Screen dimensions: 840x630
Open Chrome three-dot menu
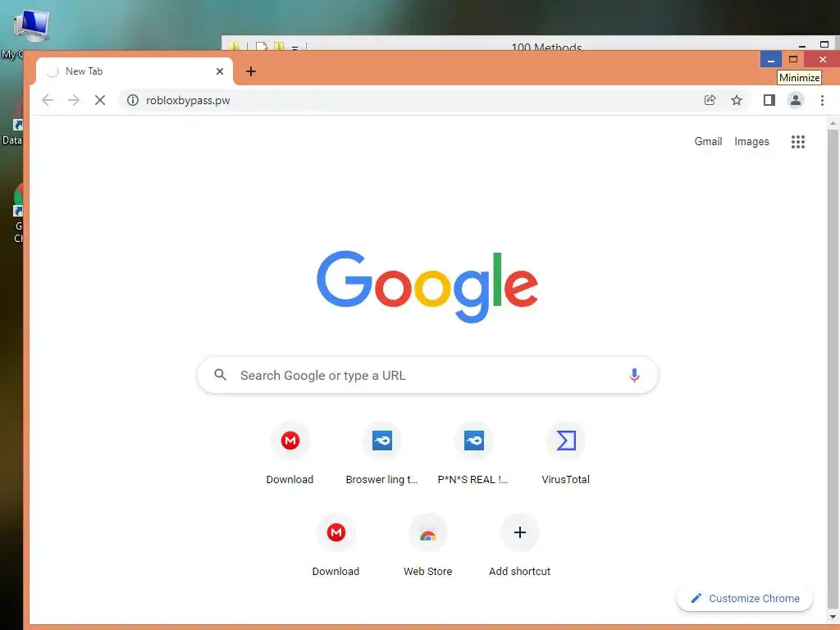click(x=822, y=100)
